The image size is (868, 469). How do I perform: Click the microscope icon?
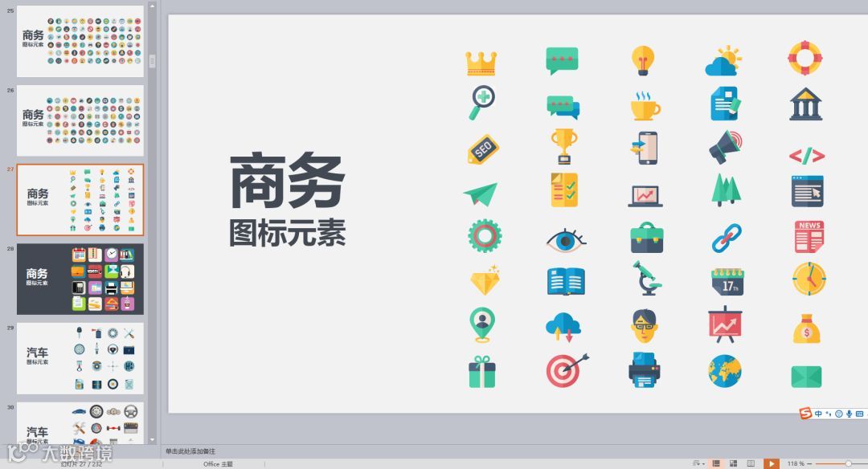[x=646, y=278]
